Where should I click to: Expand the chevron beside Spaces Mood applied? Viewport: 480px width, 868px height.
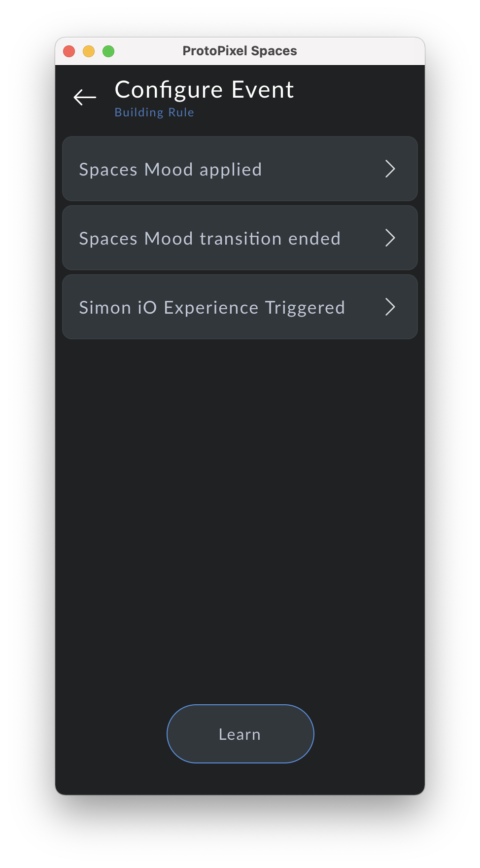(x=390, y=169)
